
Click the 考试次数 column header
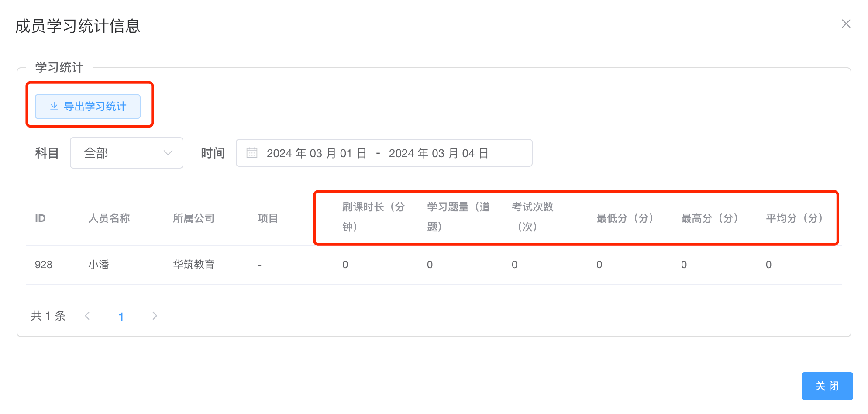(x=532, y=217)
